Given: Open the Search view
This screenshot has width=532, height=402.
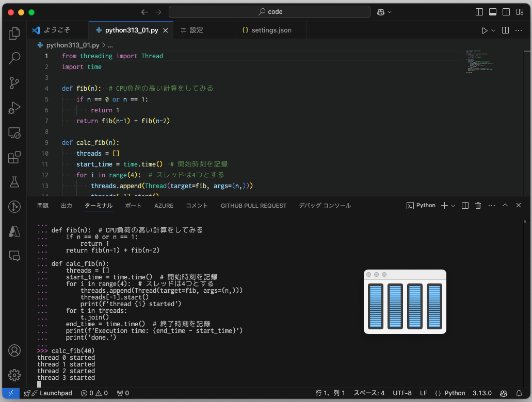Looking at the screenshot, I should (x=14, y=58).
